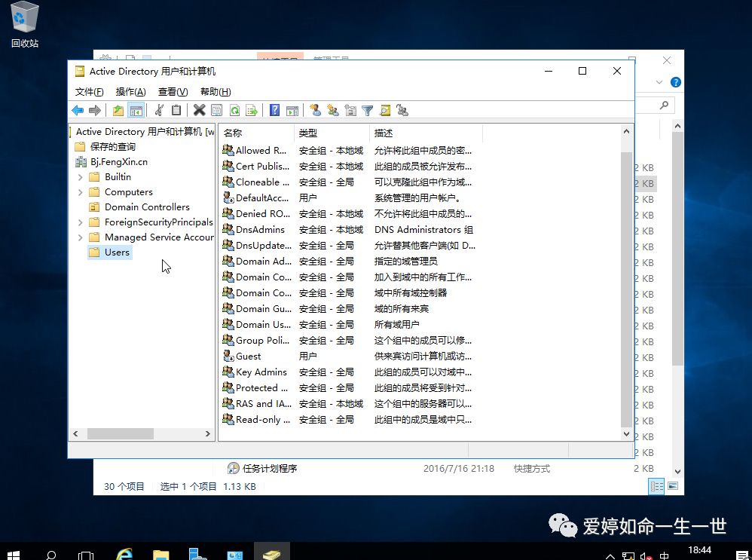Click the list pane scroll down arrow

[626, 434]
